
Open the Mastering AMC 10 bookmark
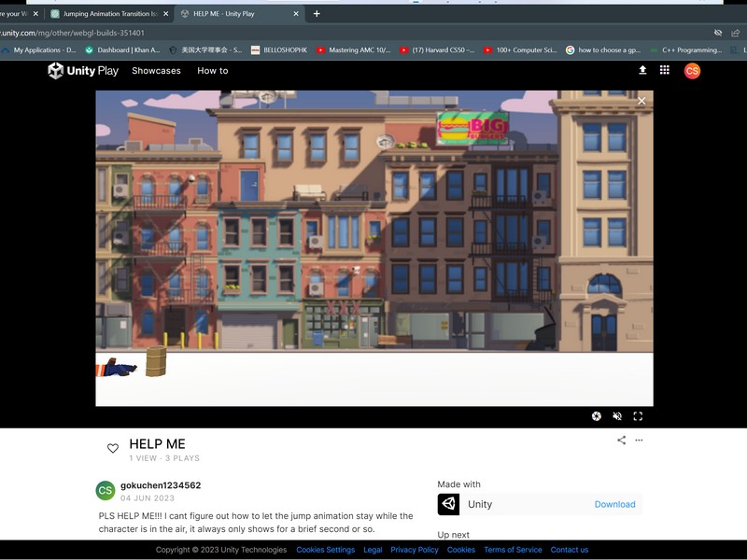tap(354, 50)
